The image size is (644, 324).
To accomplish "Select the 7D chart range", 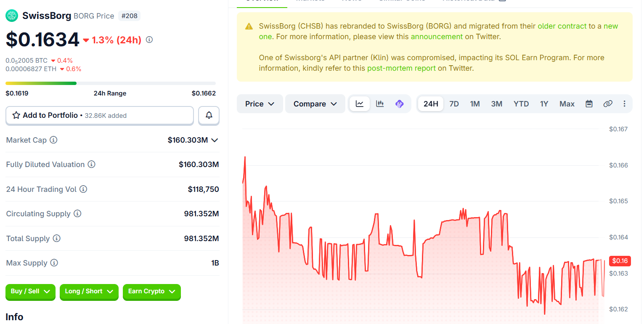I will [x=454, y=104].
